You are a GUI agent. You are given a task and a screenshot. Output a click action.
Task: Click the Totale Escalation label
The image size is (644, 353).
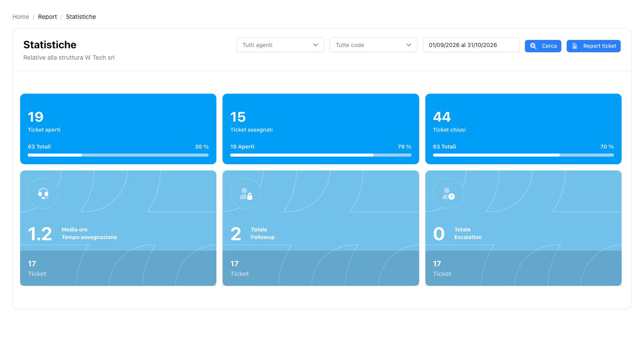pyautogui.click(x=468, y=233)
